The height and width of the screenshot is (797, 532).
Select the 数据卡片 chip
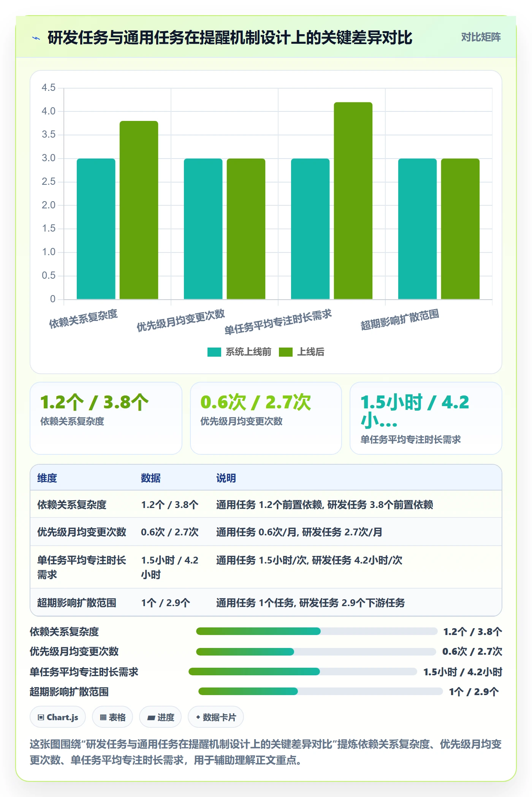216,717
